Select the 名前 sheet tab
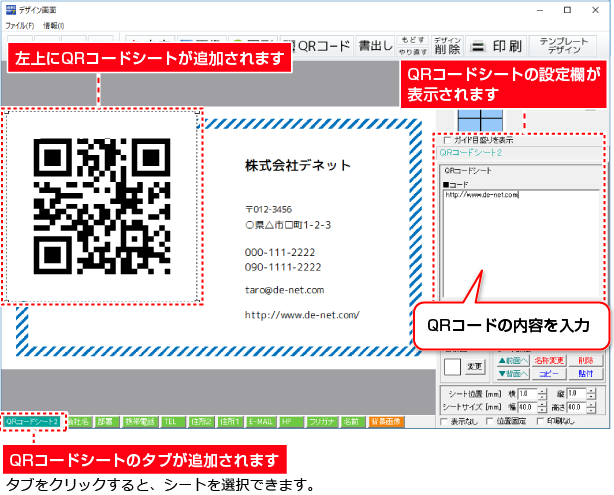Screen dimensions: 614x495 coord(352,421)
